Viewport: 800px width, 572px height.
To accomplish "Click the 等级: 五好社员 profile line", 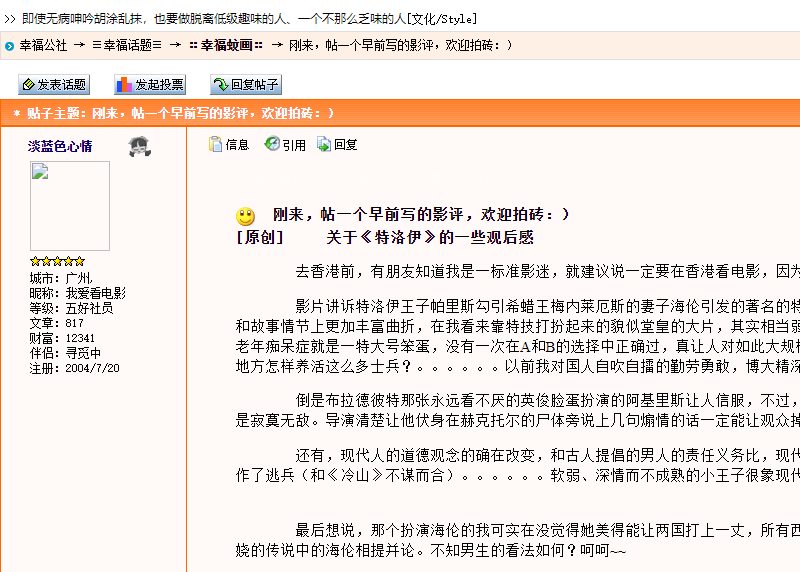I will pos(71,308).
